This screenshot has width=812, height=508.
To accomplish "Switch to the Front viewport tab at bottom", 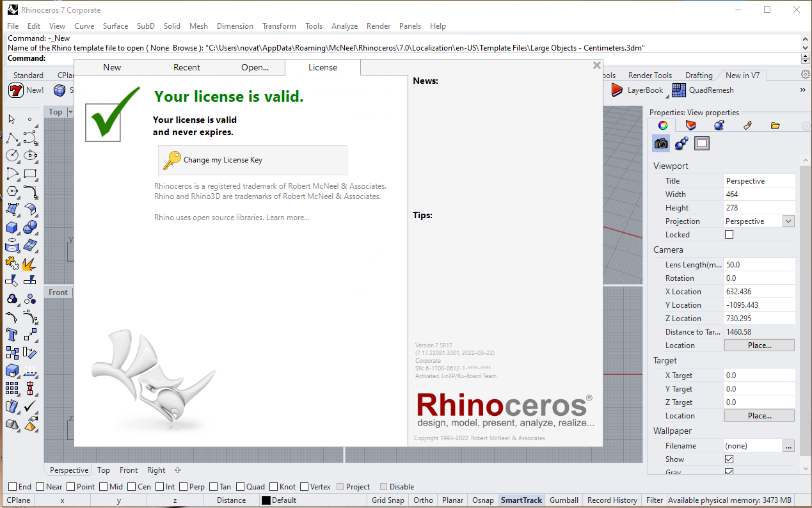I will coord(129,470).
